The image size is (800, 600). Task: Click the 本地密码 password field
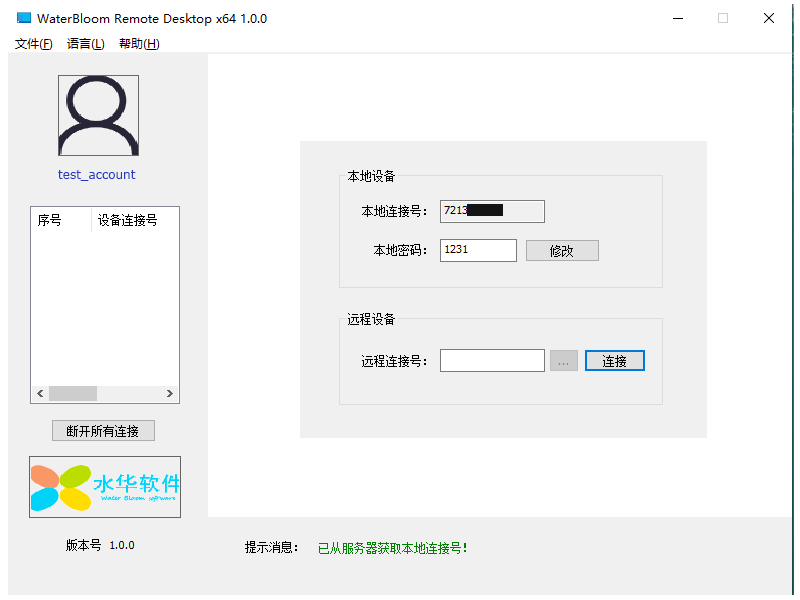(478, 250)
